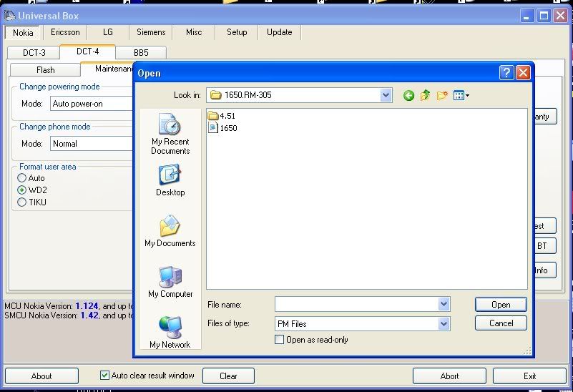Go back using the green arrow icon
Image resolution: width=573 pixels, height=392 pixels.
(408, 96)
